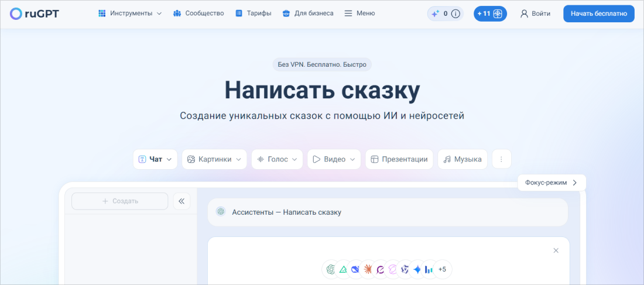The height and width of the screenshot is (285, 644).
Task: Open the three-dot more tools menu
Action: [501, 159]
